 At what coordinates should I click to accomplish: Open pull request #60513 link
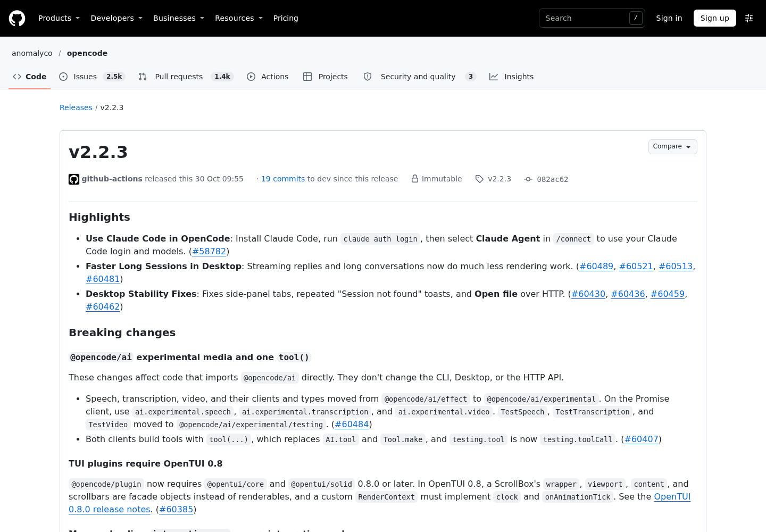[676, 266]
